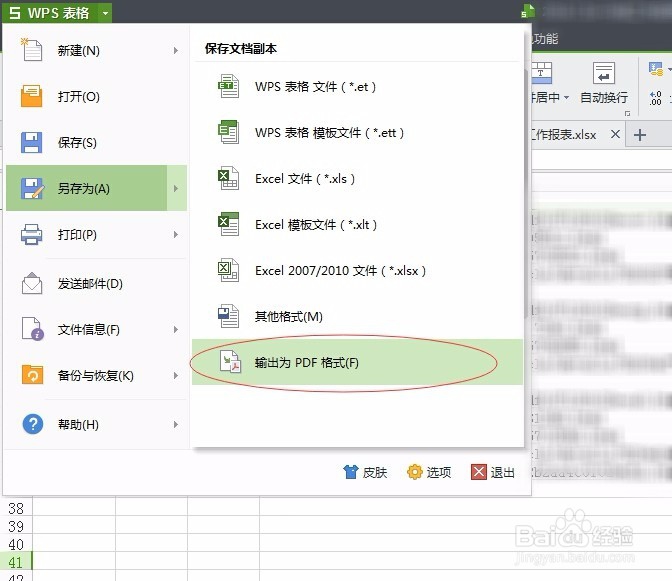
Task: Click the Send mail envelope icon
Action: click(x=32, y=283)
